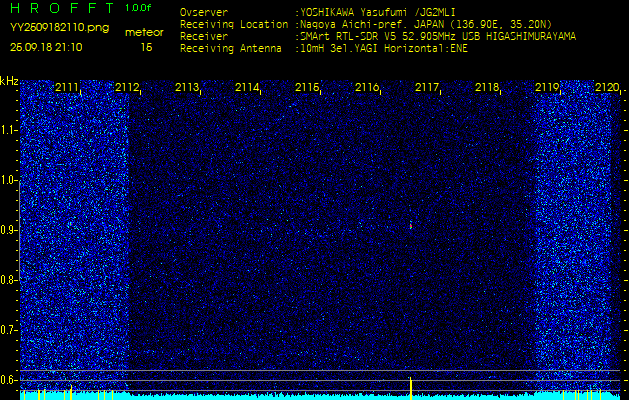Click the HROFFT program title

pyautogui.click(x=64, y=8)
